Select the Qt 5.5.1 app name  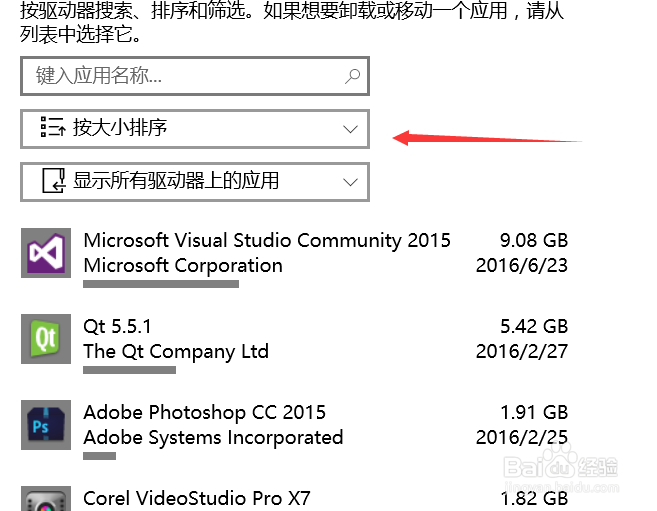click(x=118, y=326)
